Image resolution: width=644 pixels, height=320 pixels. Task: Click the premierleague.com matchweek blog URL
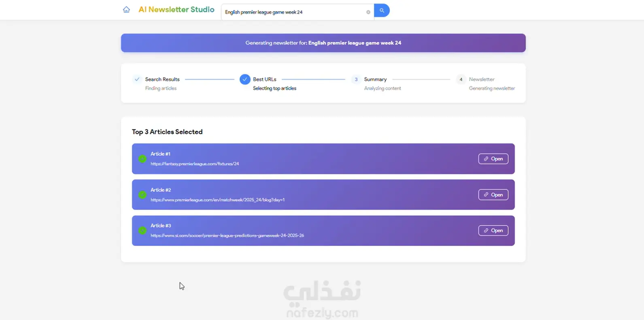[218, 200]
